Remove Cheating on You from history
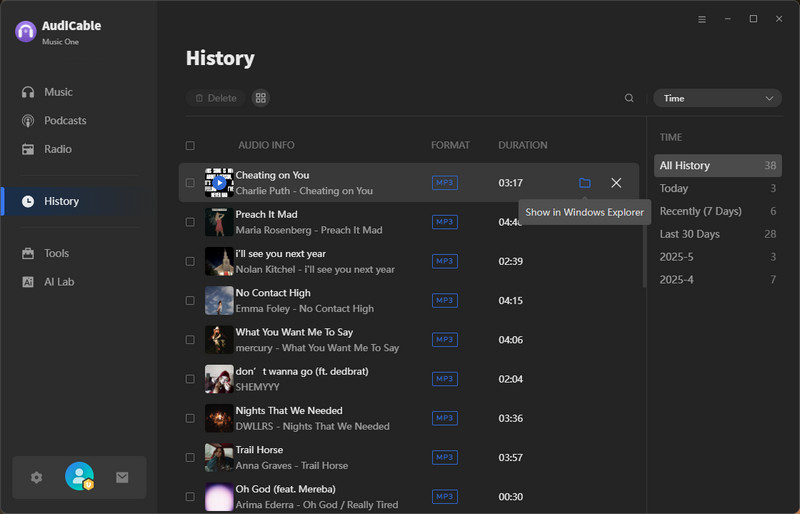 click(x=616, y=183)
